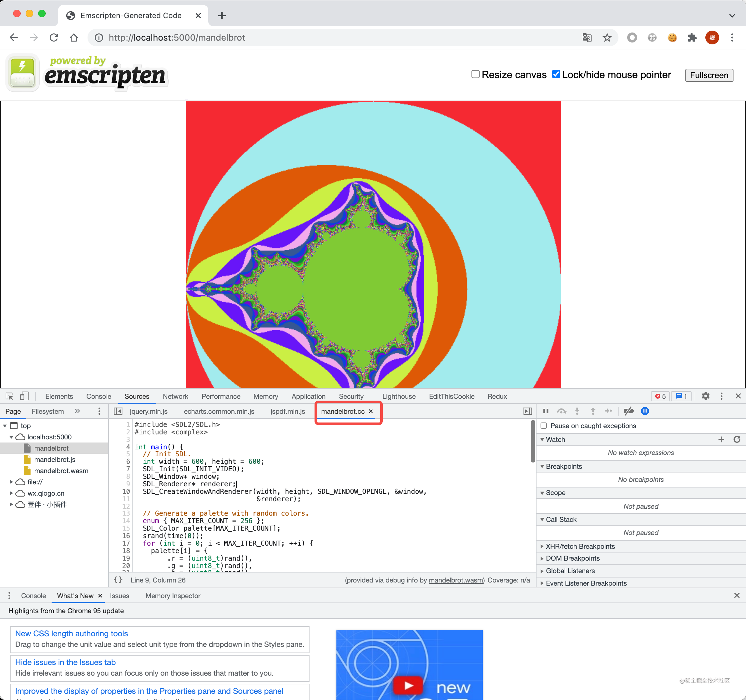Screen dimensions: 746x700
Task: Show more navigator tabs chevron
Action: pyautogui.click(x=77, y=411)
